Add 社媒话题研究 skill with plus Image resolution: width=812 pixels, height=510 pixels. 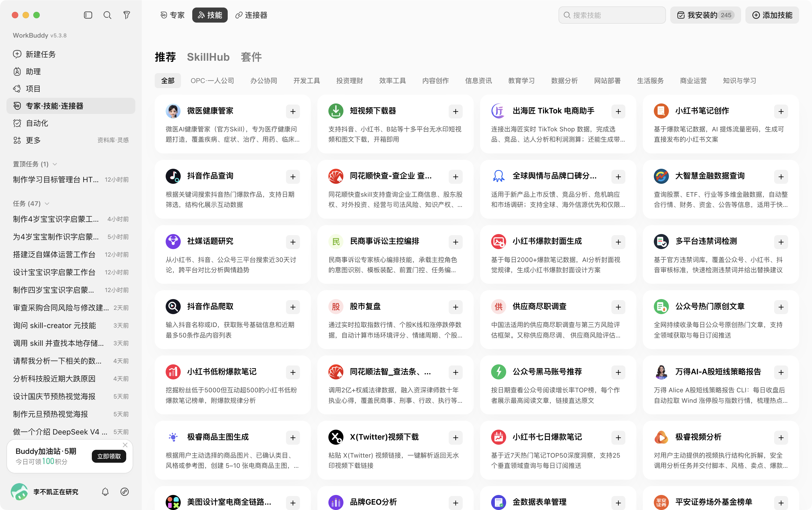[293, 242]
